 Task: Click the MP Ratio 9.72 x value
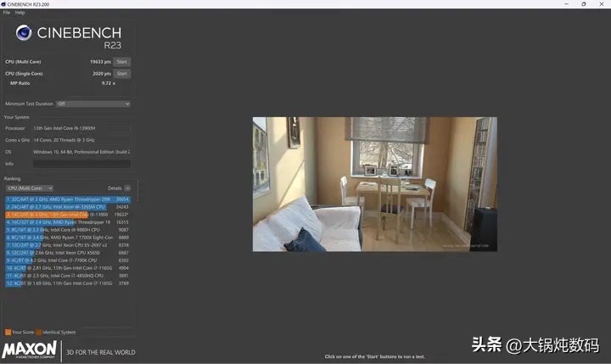[x=109, y=83]
